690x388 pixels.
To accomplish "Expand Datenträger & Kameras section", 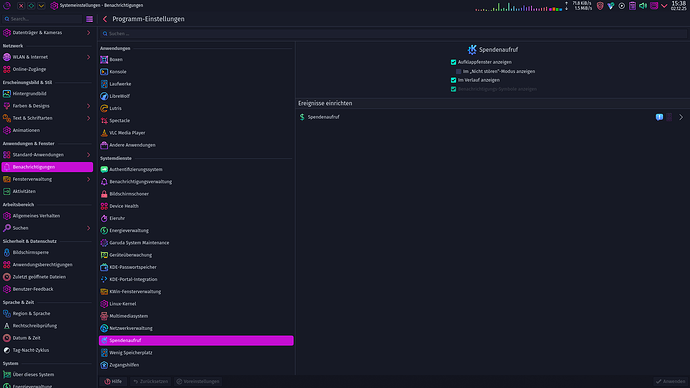I will [88, 33].
